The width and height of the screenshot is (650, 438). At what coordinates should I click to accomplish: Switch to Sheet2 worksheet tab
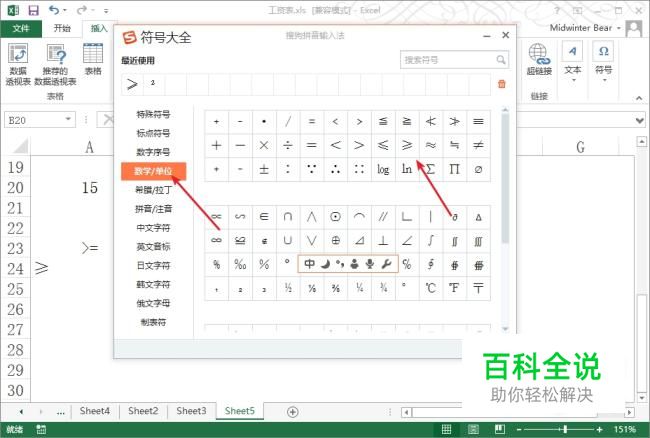143,411
